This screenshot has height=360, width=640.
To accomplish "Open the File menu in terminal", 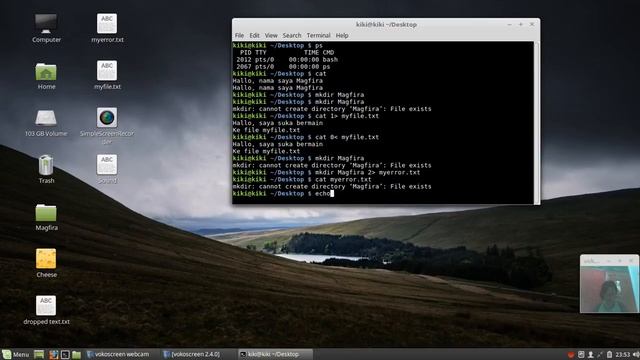I will click(x=239, y=36).
